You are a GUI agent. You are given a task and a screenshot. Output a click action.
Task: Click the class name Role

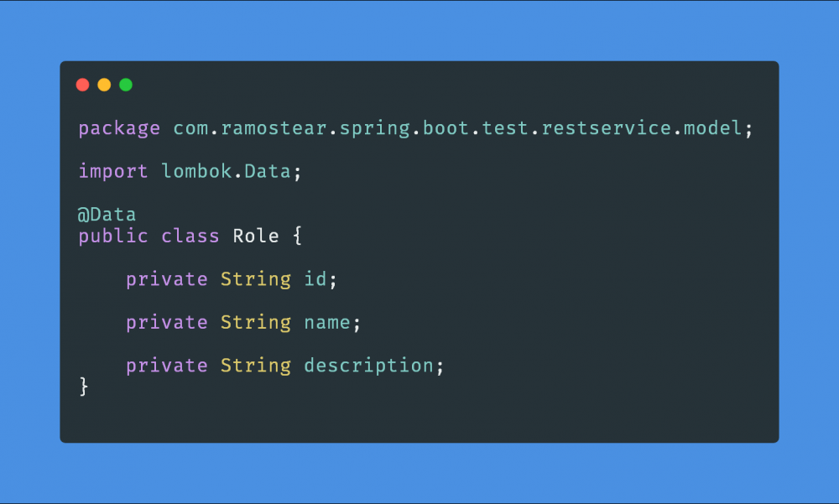click(x=256, y=236)
